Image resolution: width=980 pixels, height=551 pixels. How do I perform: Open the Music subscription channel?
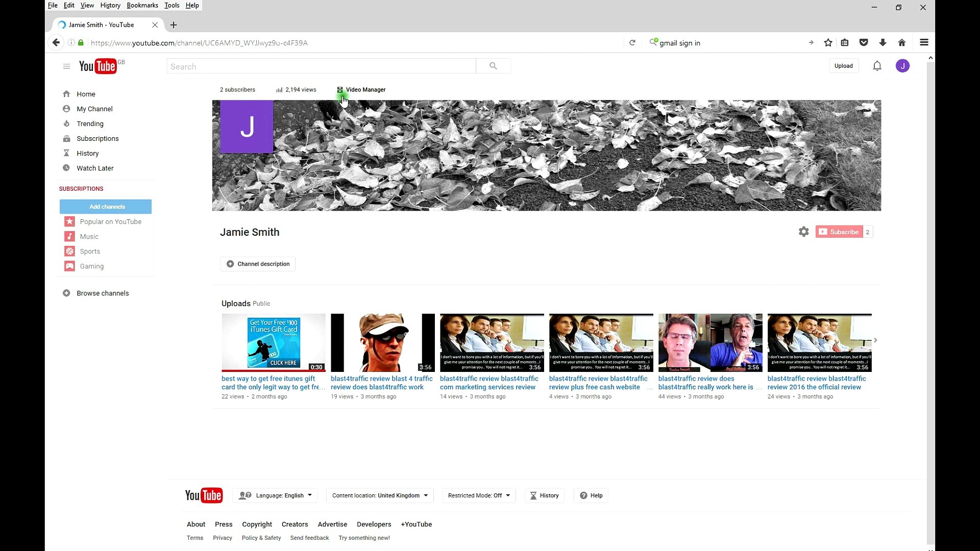(88, 236)
